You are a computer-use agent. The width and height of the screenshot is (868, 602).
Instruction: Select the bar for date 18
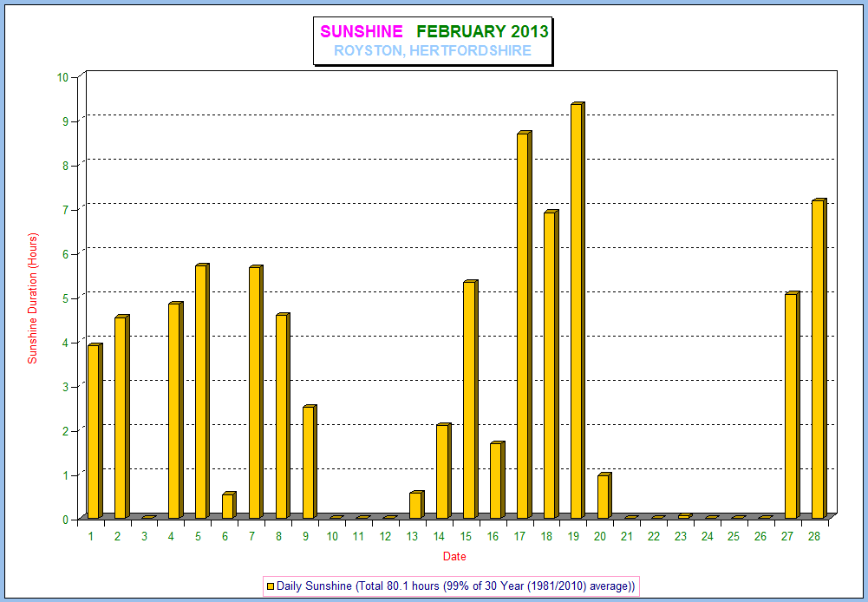(x=551, y=364)
